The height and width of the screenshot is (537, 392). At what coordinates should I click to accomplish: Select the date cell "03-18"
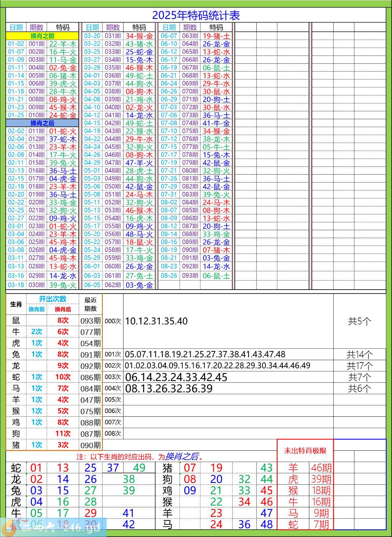16,285
